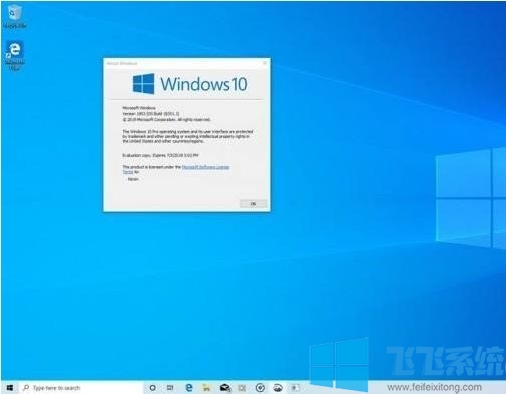Select the Microsoft Edge desktop shortcut

pyautogui.click(x=14, y=55)
